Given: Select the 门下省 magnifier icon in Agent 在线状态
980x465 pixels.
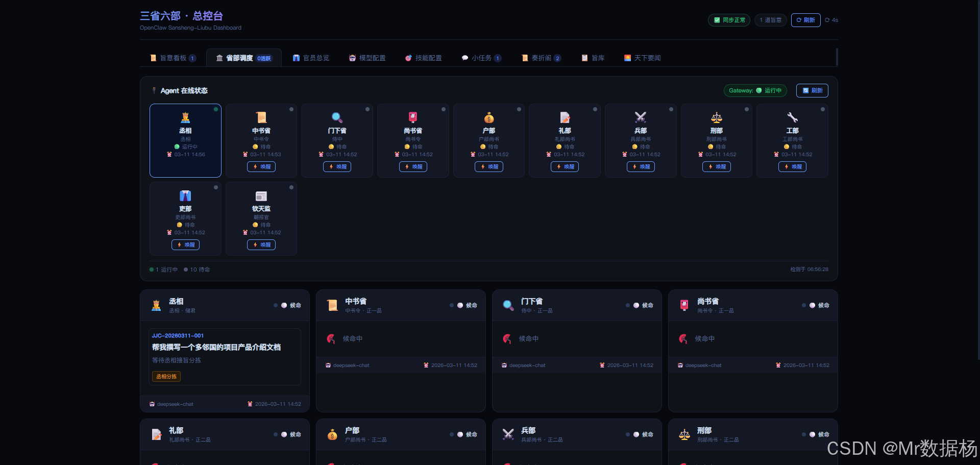Looking at the screenshot, I should tap(337, 118).
